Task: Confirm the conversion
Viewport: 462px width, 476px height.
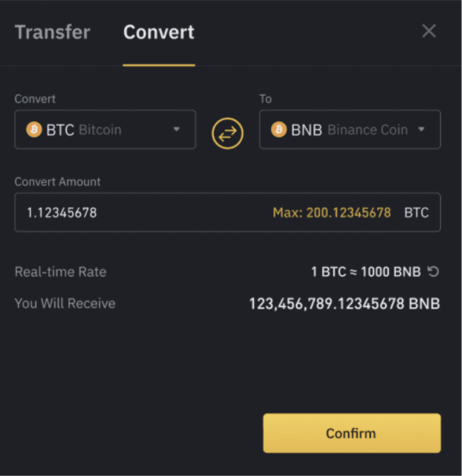Action: point(352,434)
